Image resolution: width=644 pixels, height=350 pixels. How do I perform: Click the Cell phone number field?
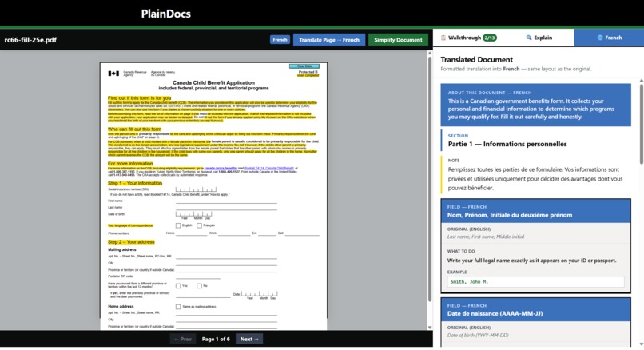(x=302, y=233)
